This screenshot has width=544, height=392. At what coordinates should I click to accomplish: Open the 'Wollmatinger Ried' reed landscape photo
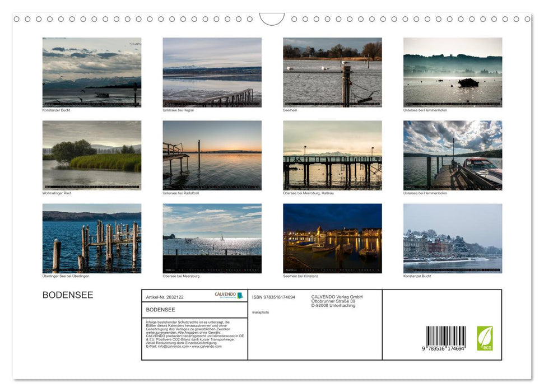(92, 155)
